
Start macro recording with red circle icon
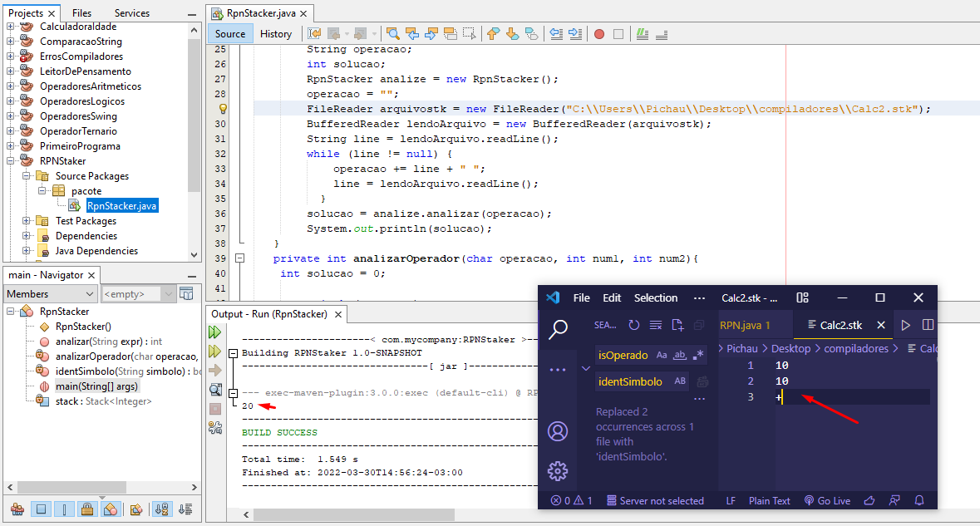coord(599,34)
